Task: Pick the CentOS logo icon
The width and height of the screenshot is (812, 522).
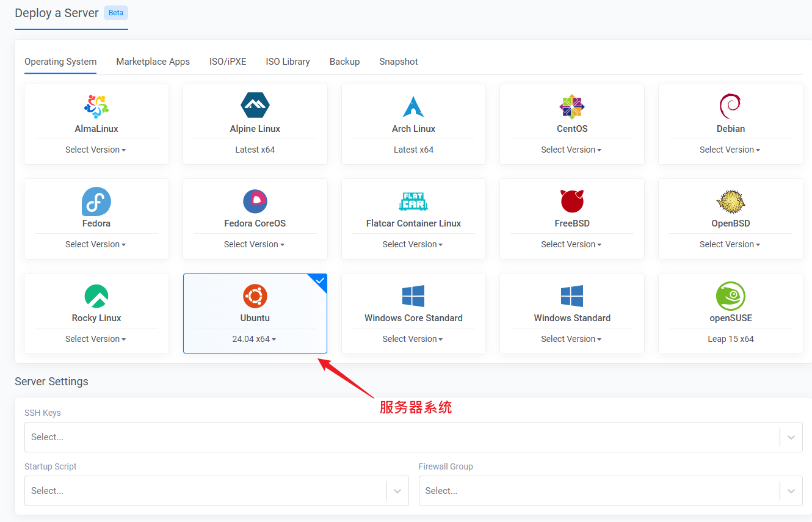Action: 571,106
